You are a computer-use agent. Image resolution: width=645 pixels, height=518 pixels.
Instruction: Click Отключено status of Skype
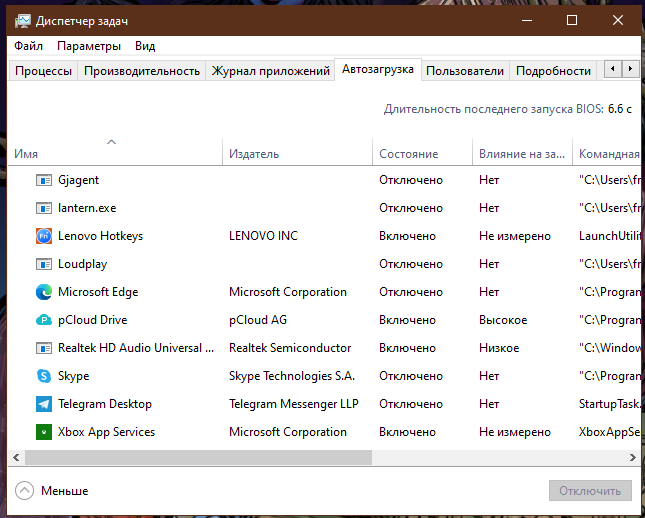point(411,376)
